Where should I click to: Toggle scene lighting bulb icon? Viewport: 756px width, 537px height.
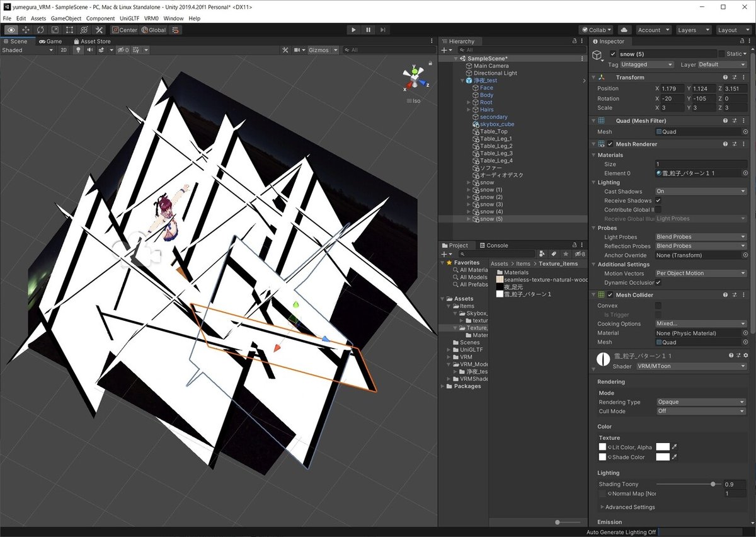79,50
